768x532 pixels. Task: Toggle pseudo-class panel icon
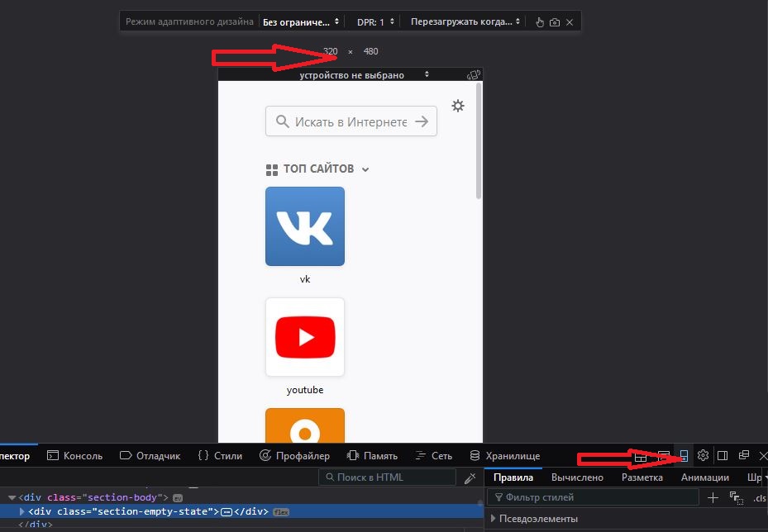[x=736, y=498]
